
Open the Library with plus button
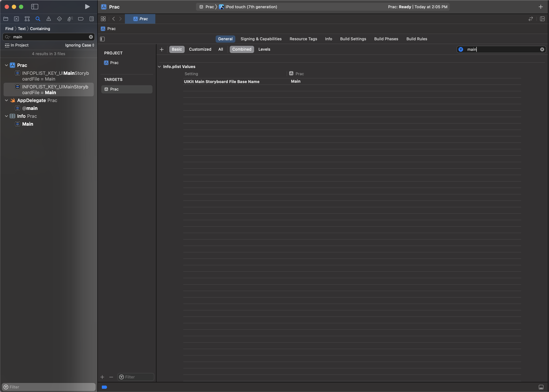click(x=541, y=7)
